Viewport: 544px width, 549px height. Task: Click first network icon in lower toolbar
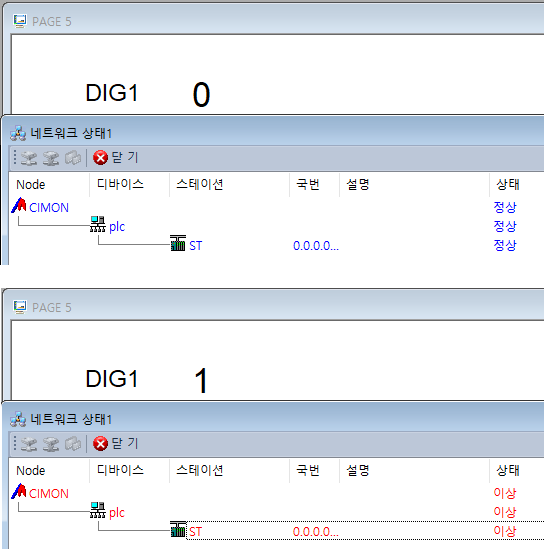point(29,444)
